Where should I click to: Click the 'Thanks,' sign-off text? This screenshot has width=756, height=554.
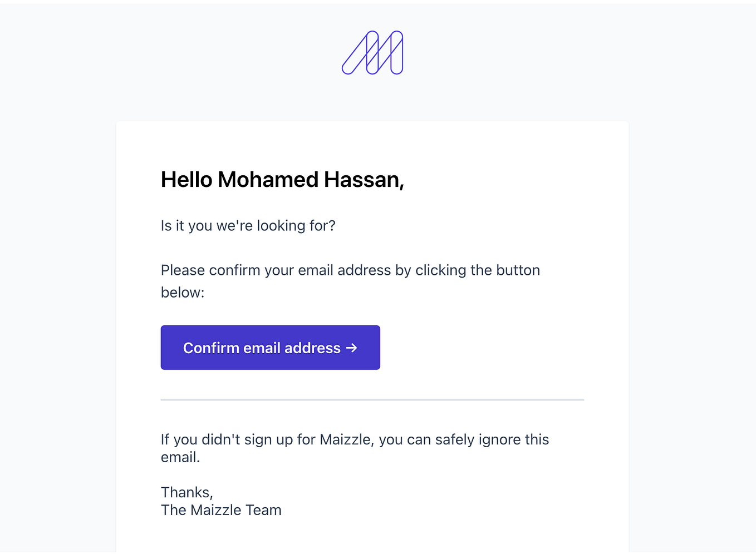[186, 492]
